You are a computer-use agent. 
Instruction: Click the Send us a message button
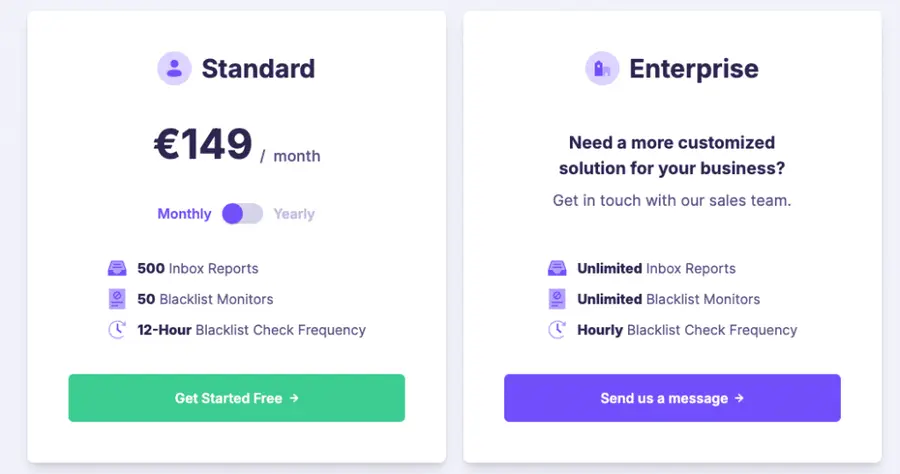672,398
